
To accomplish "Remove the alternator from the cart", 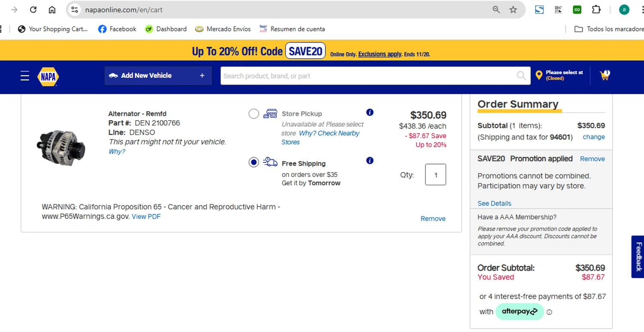I will point(433,219).
